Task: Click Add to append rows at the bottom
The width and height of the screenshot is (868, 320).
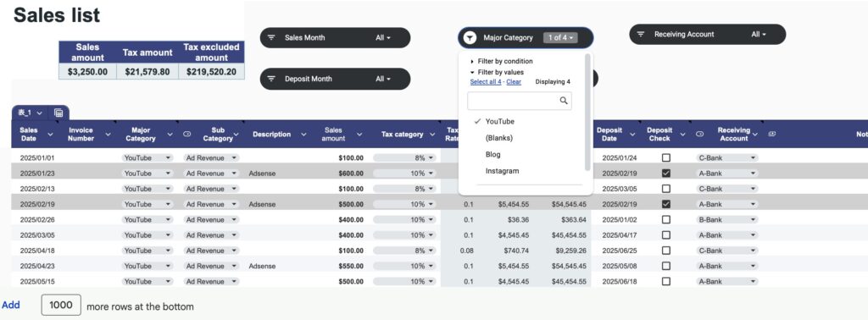Action: click(10, 305)
